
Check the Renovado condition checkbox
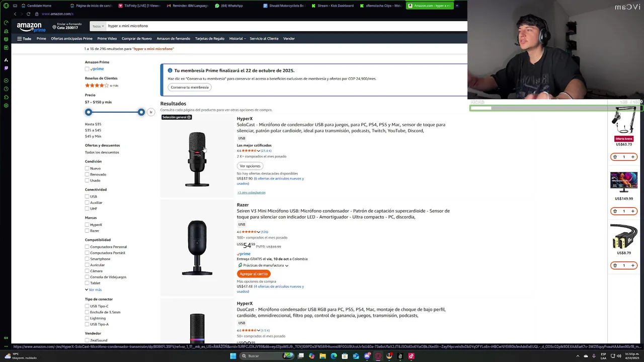tap(87, 174)
